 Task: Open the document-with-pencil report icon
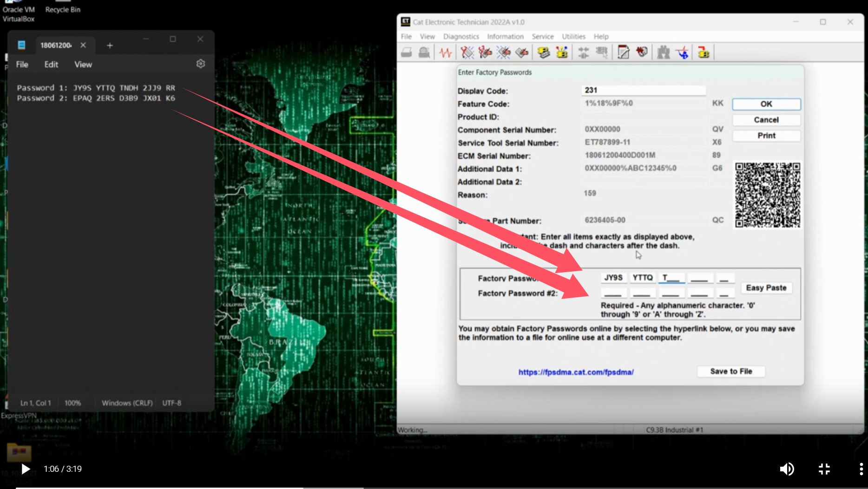click(x=624, y=52)
